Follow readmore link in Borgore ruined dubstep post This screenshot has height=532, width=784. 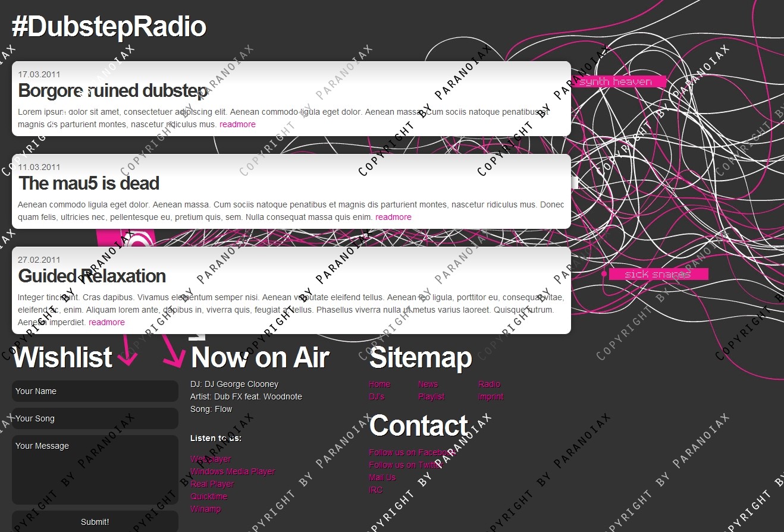[x=237, y=124]
